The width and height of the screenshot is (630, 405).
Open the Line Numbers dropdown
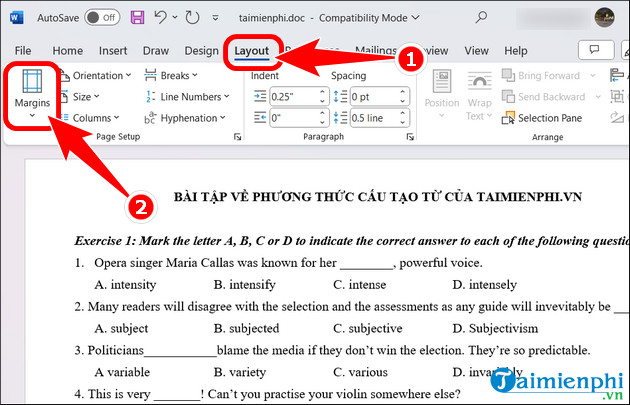point(188,97)
